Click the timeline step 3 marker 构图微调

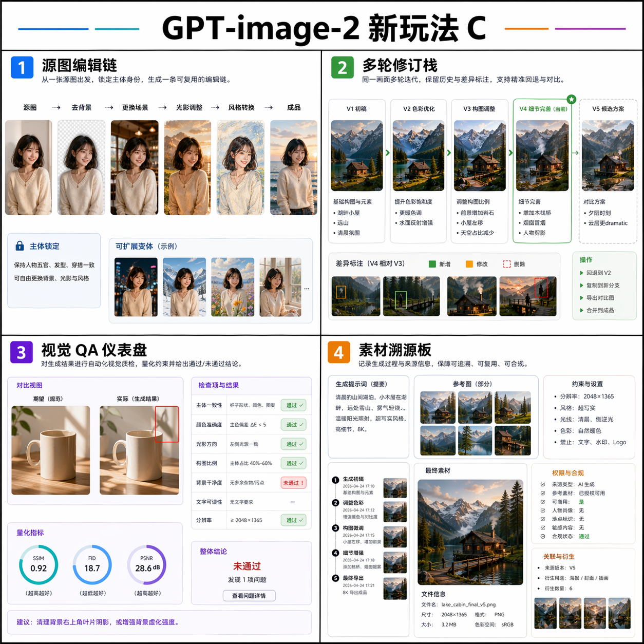pyautogui.click(x=335, y=528)
